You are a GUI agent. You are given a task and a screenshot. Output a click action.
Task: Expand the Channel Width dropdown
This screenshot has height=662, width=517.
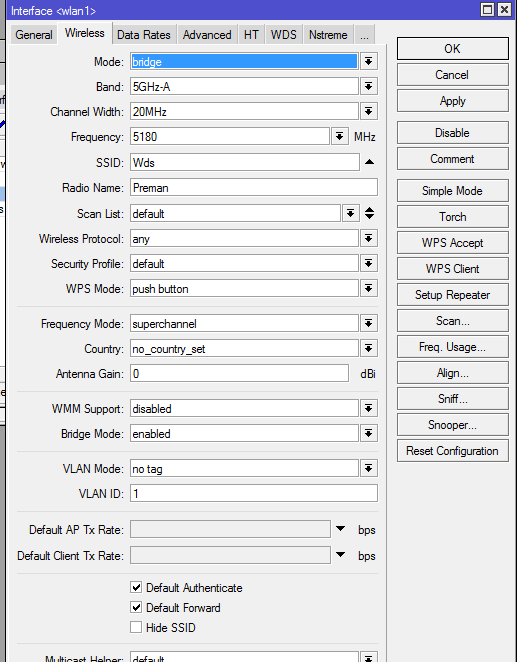[x=368, y=111]
